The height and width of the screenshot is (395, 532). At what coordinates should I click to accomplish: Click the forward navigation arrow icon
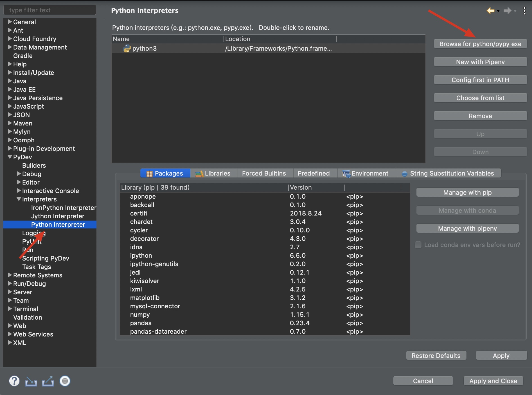[x=507, y=11]
